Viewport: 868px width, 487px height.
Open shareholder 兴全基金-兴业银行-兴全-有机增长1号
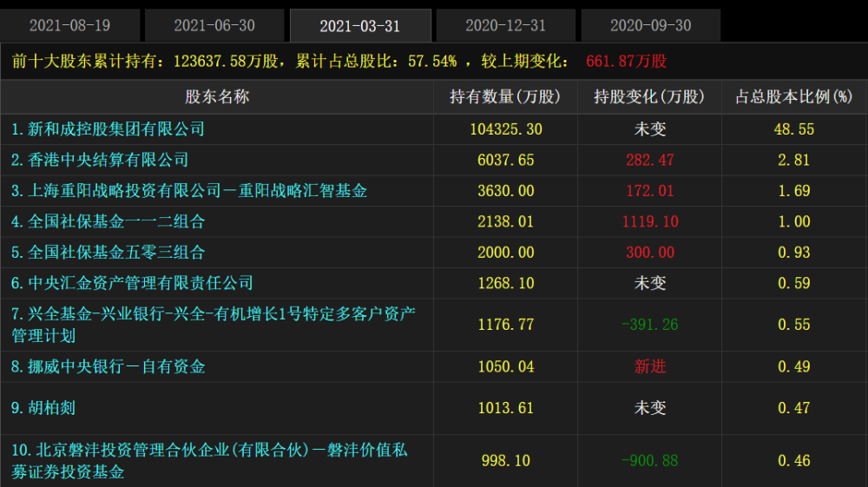coord(214,325)
